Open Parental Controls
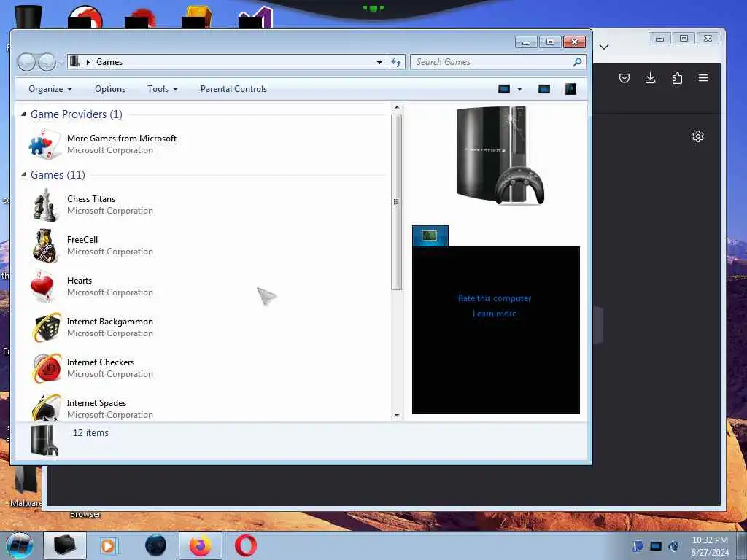Viewport: 747px width, 560px height. click(233, 89)
